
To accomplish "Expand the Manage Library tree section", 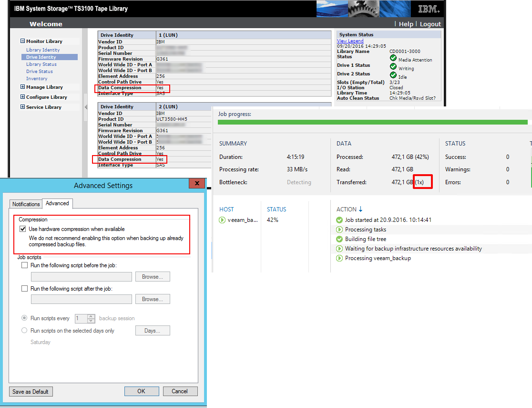I will [22, 87].
